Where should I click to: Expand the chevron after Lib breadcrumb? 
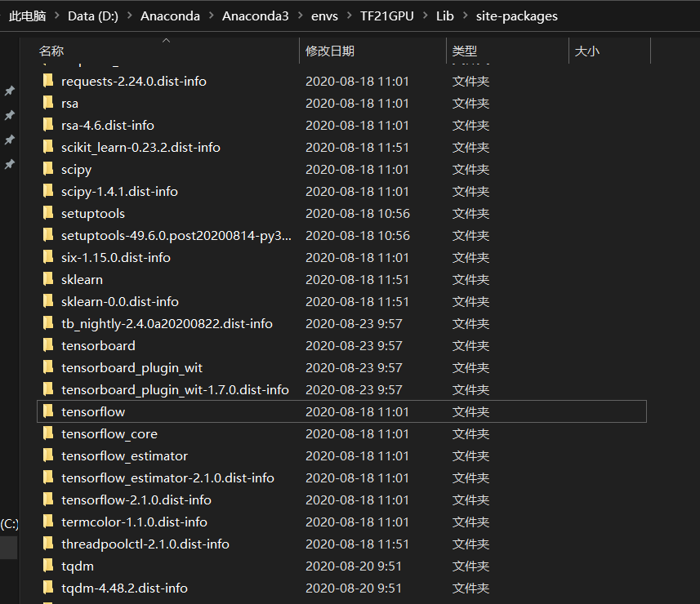466,16
